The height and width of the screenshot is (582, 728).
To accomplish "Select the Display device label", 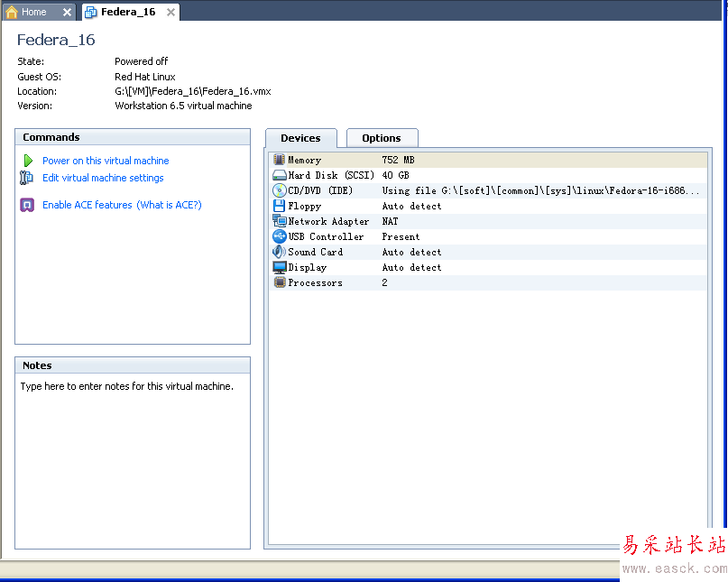I will coord(308,268).
